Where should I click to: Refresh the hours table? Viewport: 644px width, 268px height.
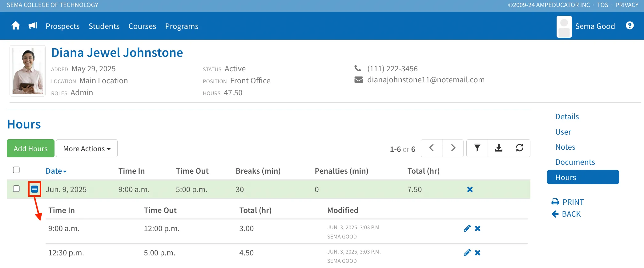point(520,148)
